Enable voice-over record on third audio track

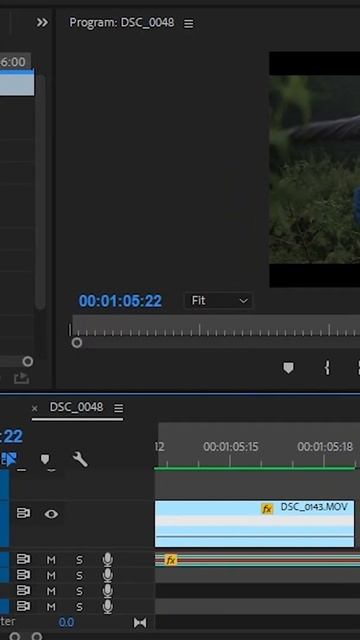[108, 591]
